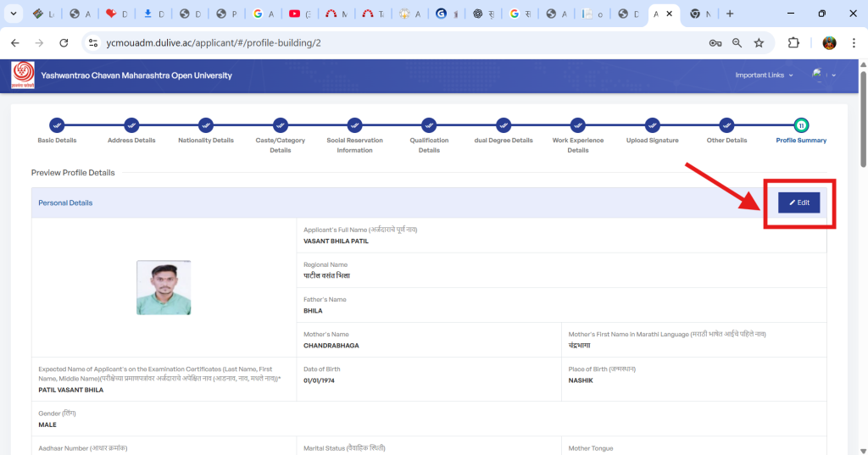Click the Profile Summary step circle

coord(801,125)
